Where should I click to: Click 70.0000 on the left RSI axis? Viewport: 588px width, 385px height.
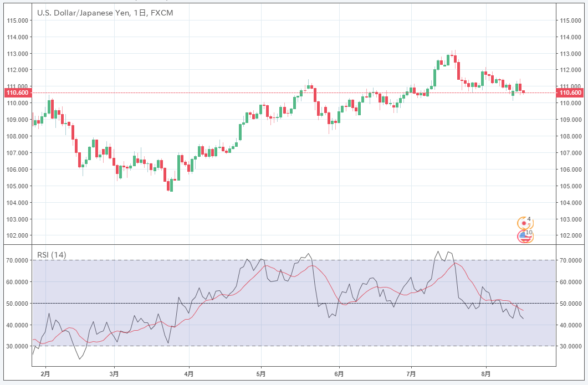pos(17,260)
